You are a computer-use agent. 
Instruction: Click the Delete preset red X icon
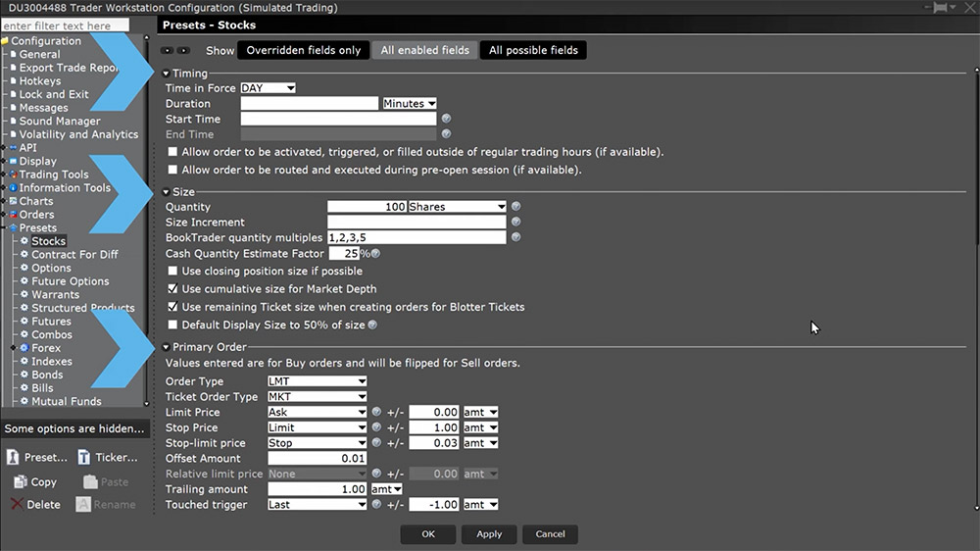click(17, 504)
